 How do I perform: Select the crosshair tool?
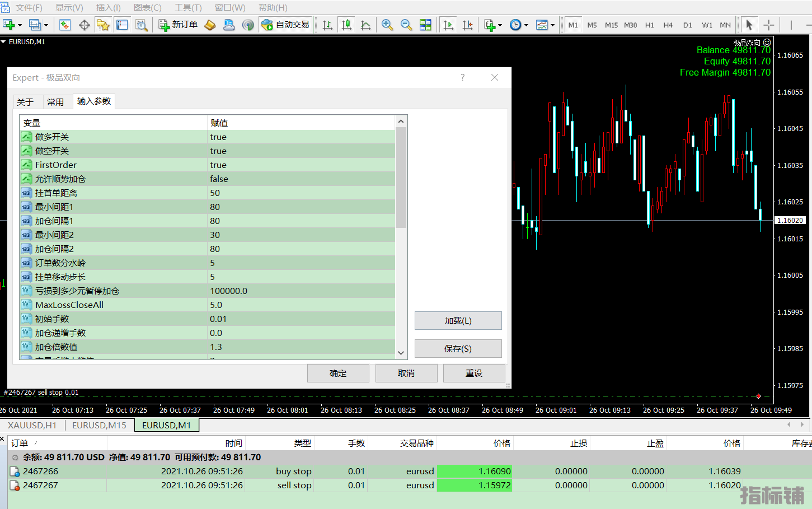click(x=769, y=25)
